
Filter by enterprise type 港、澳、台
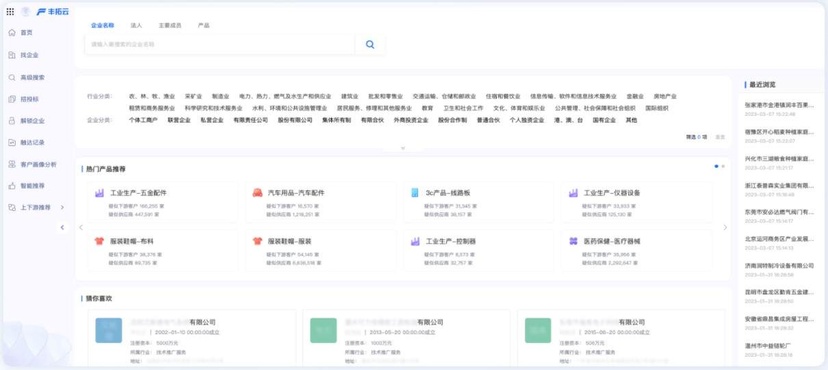pos(569,120)
